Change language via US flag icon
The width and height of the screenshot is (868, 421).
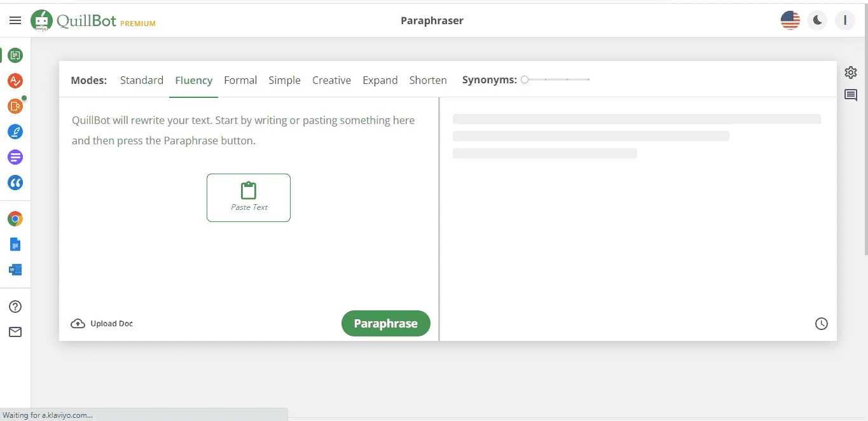pos(790,20)
